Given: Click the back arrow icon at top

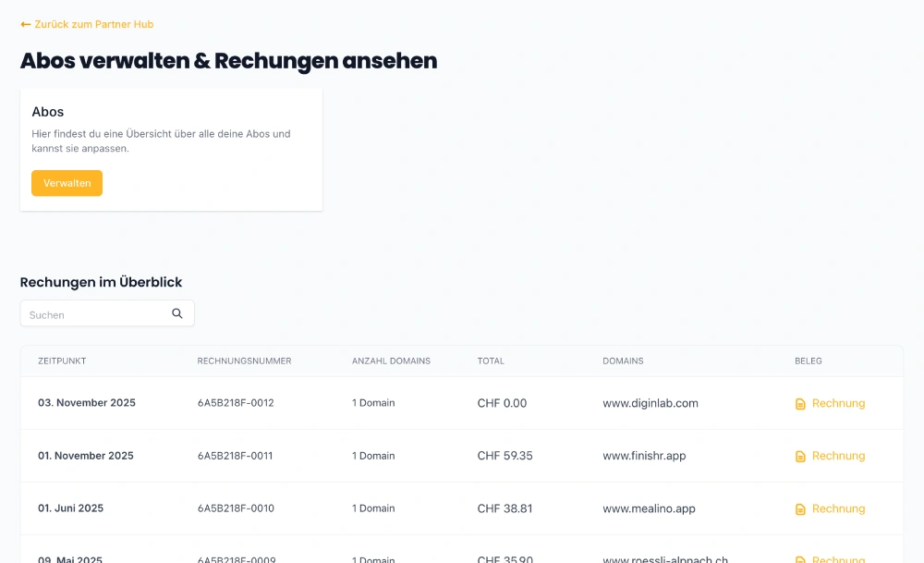Looking at the screenshot, I should pyautogui.click(x=26, y=25).
